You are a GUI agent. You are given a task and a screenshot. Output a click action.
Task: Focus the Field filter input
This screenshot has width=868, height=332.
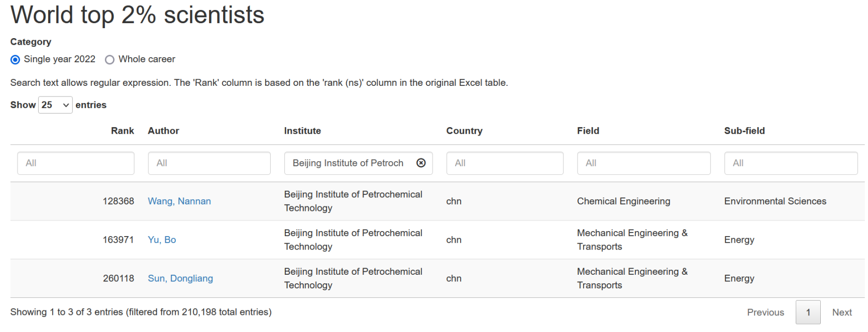pyautogui.click(x=643, y=163)
